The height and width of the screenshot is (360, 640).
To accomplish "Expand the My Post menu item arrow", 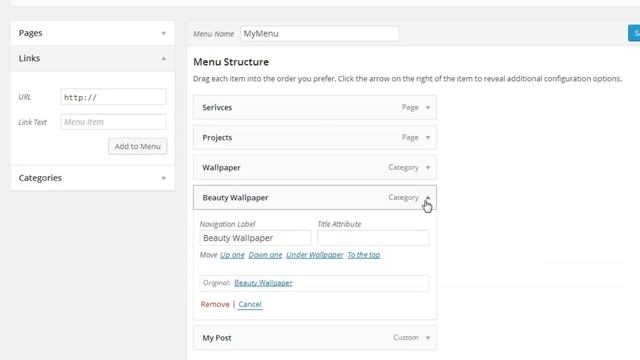I will tap(428, 338).
